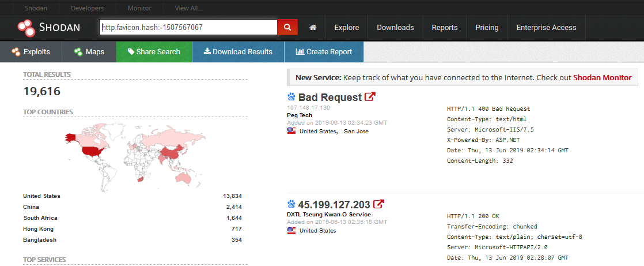Click the TOP SERVICES heading
The width and height of the screenshot is (644, 266).
click(x=44, y=260)
